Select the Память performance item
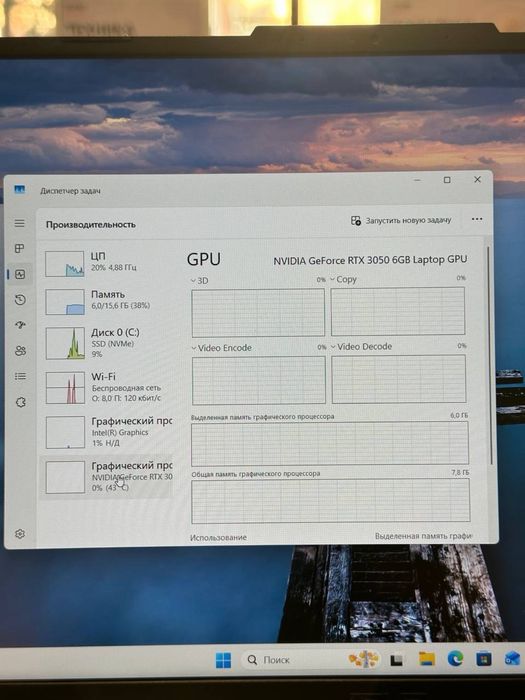 [x=106, y=302]
